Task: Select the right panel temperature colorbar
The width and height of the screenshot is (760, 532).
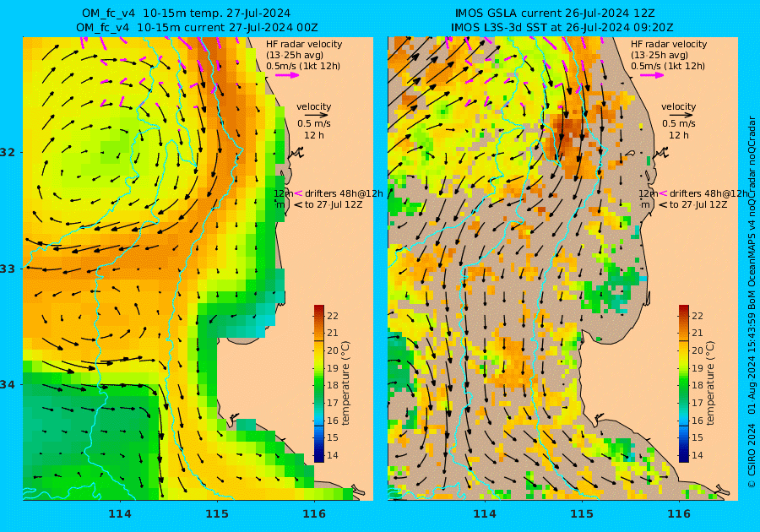Action: click(x=683, y=383)
